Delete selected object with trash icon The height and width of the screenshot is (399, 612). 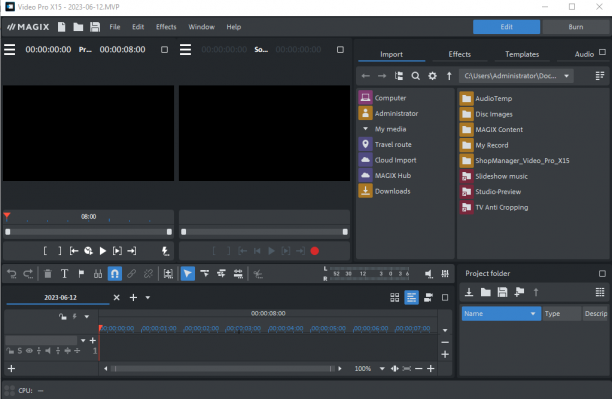pos(48,274)
